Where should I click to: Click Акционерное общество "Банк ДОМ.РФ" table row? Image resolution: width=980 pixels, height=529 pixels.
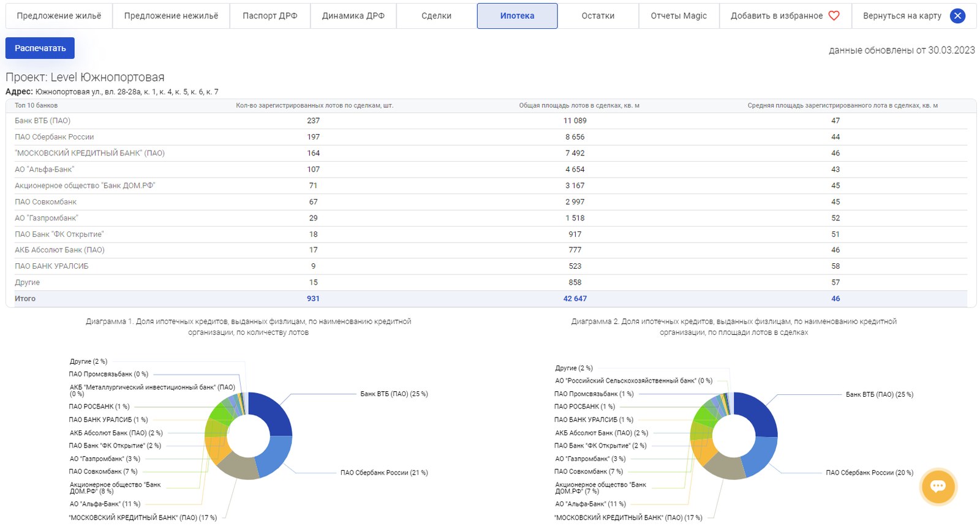point(85,186)
